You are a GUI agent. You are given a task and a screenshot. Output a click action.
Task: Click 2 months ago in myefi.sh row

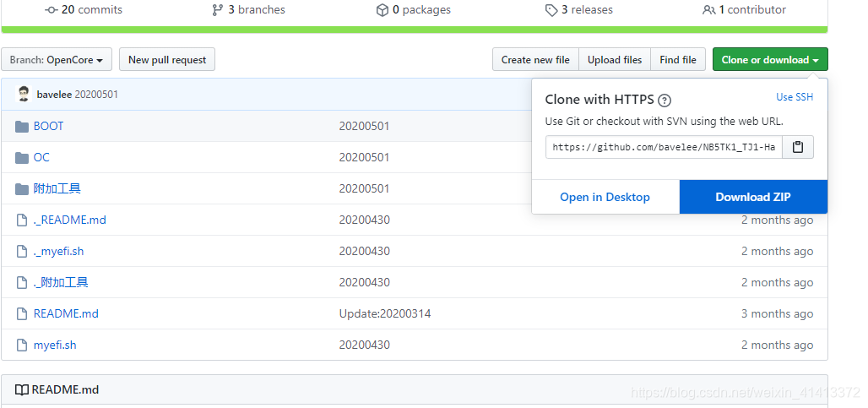777,345
